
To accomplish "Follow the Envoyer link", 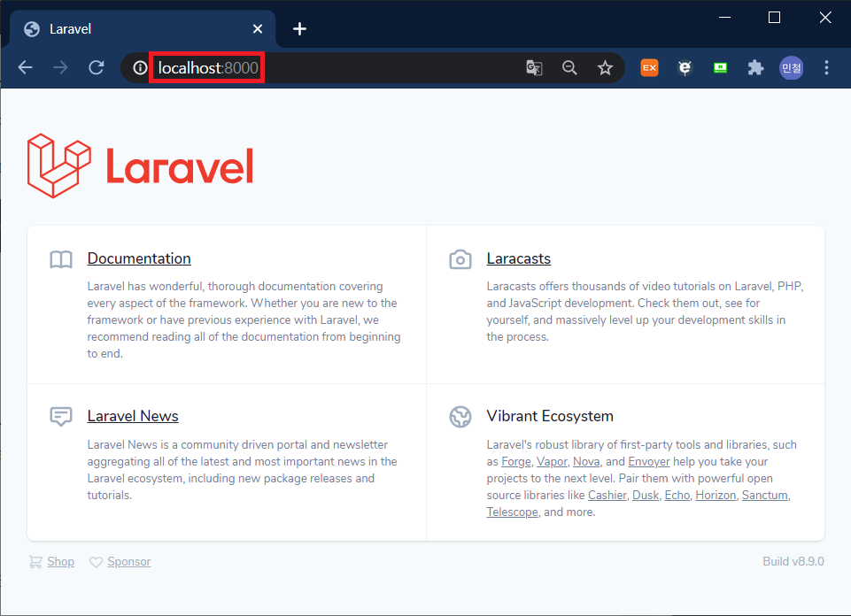I will 649,461.
